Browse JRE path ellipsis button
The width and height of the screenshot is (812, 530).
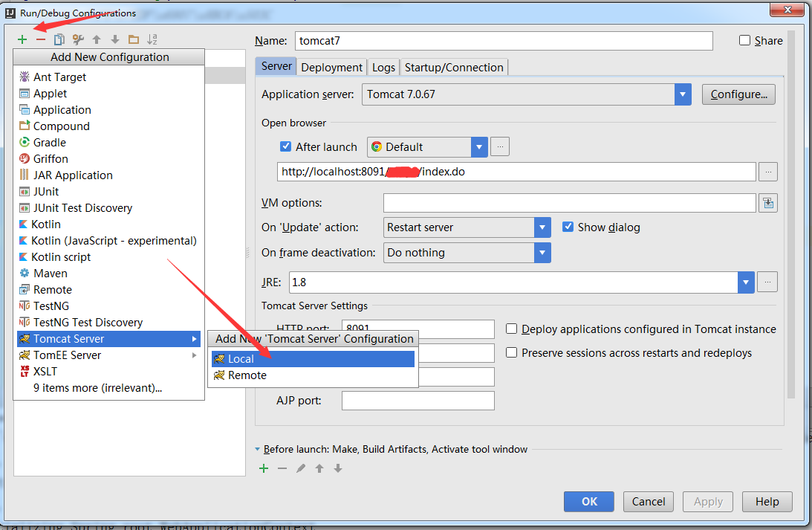(x=767, y=282)
